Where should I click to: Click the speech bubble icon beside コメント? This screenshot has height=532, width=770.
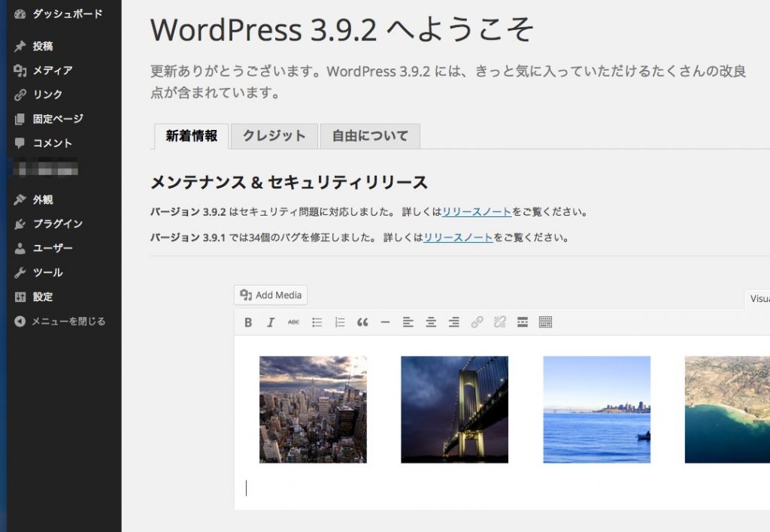[20, 144]
